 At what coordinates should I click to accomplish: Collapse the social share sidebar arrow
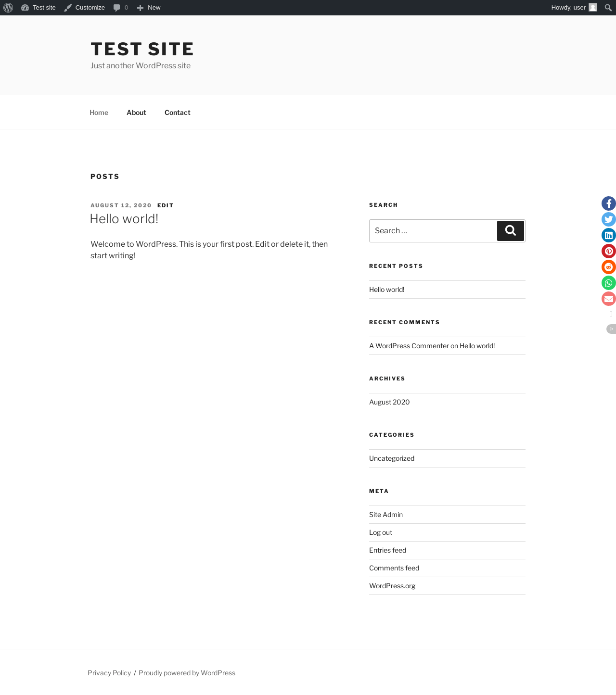[x=611, y=329]
